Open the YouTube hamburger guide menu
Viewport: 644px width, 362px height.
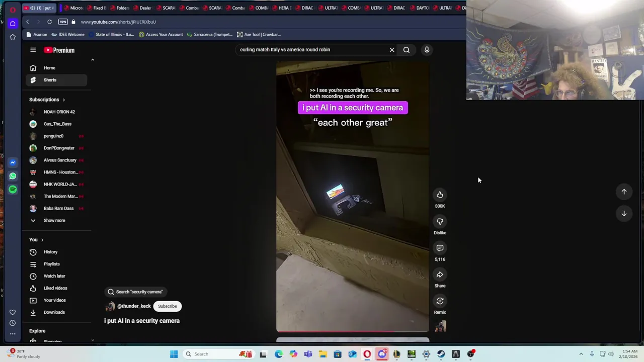(33, 50)
